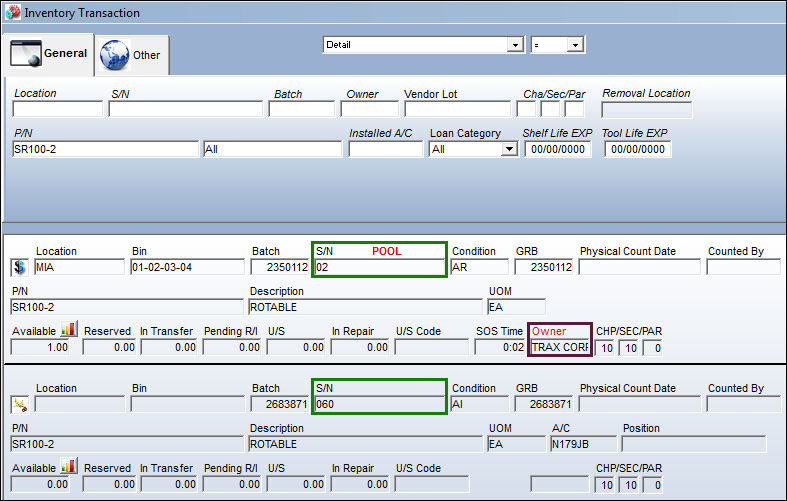Click the Owner field TRAX CORP
This screenshot has width=787, height=501.
(560, 347)
